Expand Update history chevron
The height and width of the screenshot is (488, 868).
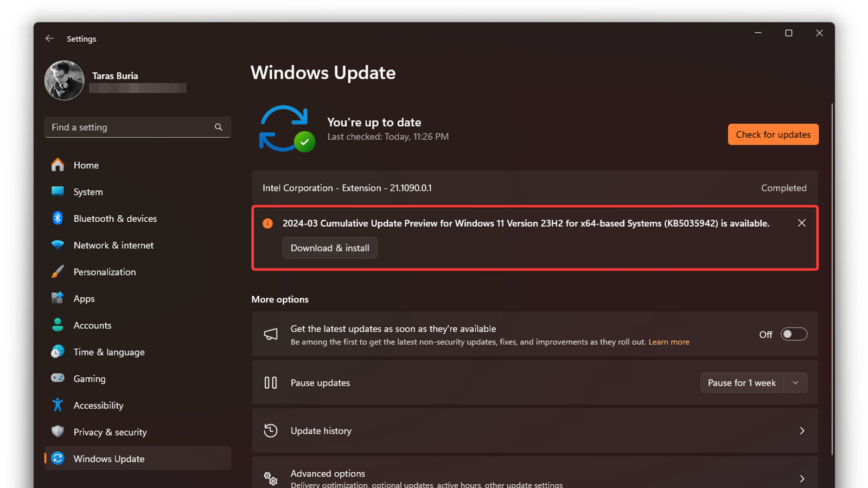tap(802, 431)
